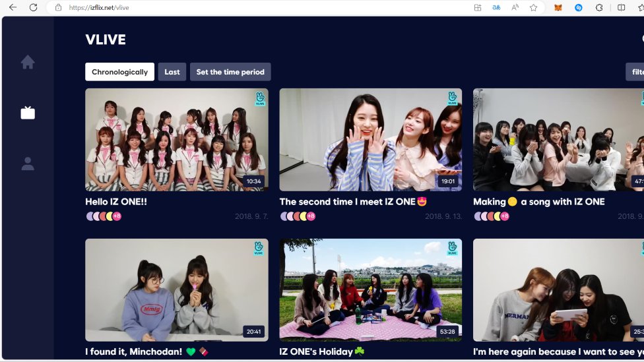Image resolution: width=644 pixels, height=362 pixels.
Task: Select the Chronologically sort tab
Action: click(119, 72)
